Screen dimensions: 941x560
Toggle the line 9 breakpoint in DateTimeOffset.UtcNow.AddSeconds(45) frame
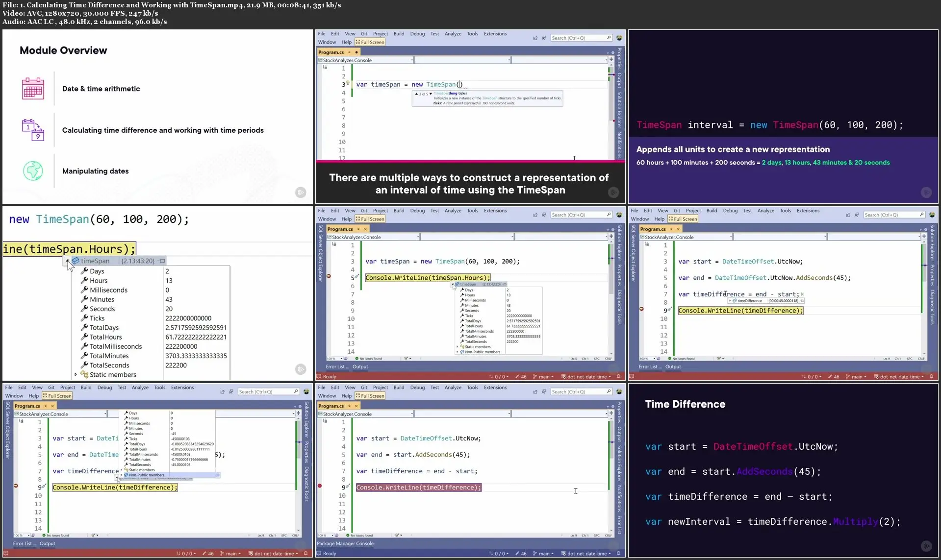(x=641, y=309)
